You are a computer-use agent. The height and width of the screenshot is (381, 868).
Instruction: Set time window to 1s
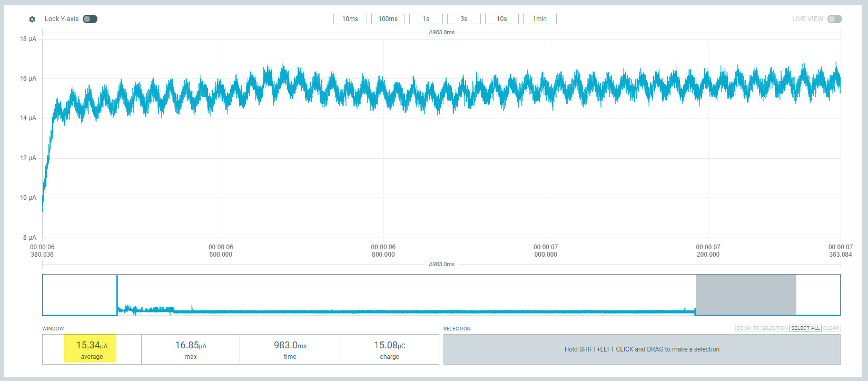426,19
